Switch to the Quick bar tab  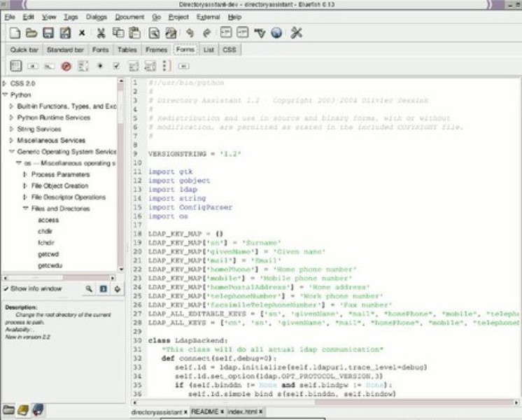click(24, 50)
